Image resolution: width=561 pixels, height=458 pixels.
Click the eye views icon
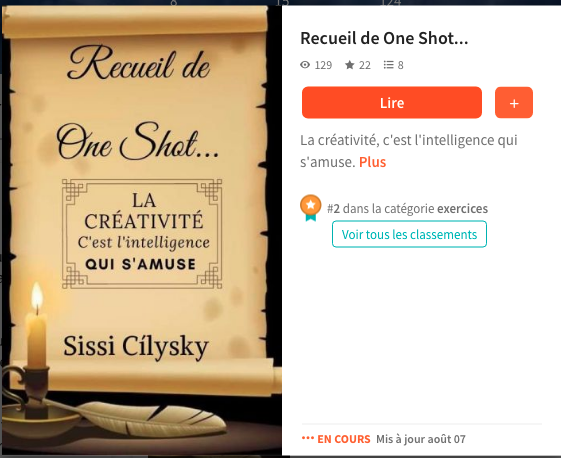coord(305,65)
